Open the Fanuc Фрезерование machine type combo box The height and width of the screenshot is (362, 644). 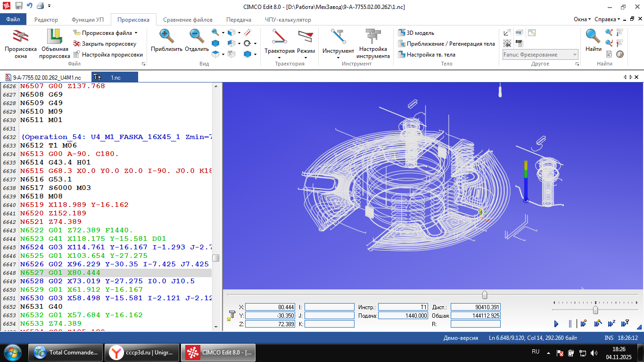(540, 55)
